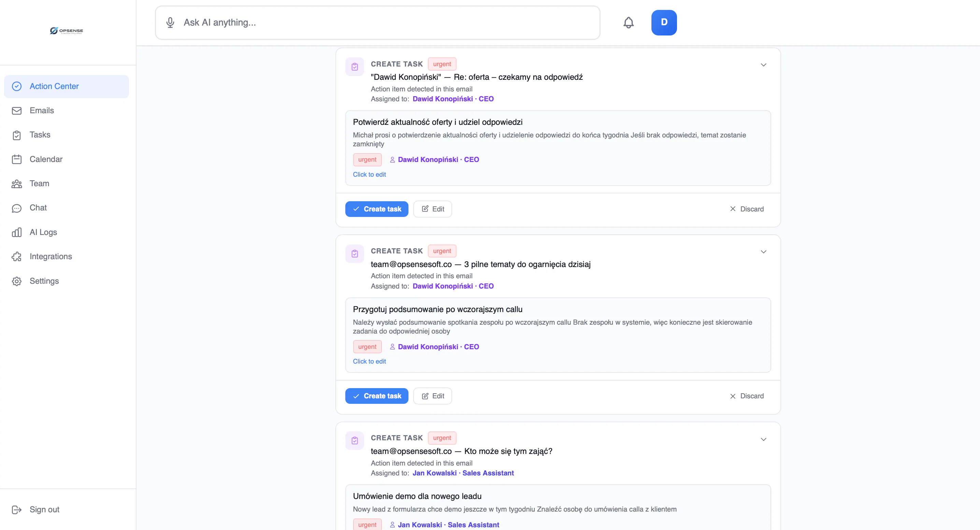Collapse the 'Kto może się tym zająć?' card
This screenshot has height=530, width=980.
pyautogui.click(x=763, y=439)
